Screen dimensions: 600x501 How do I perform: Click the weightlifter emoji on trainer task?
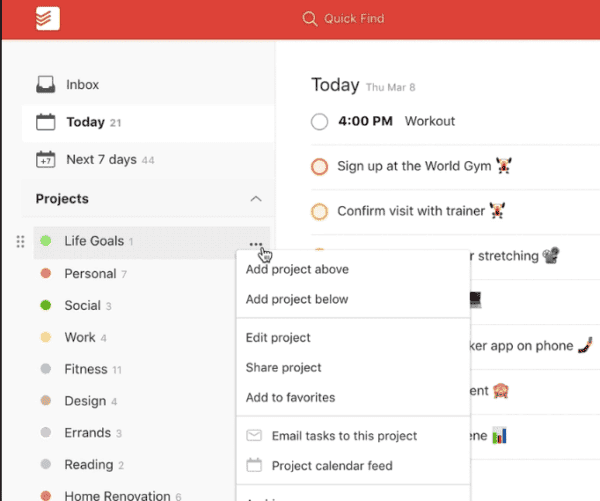(x=497, y=211)
